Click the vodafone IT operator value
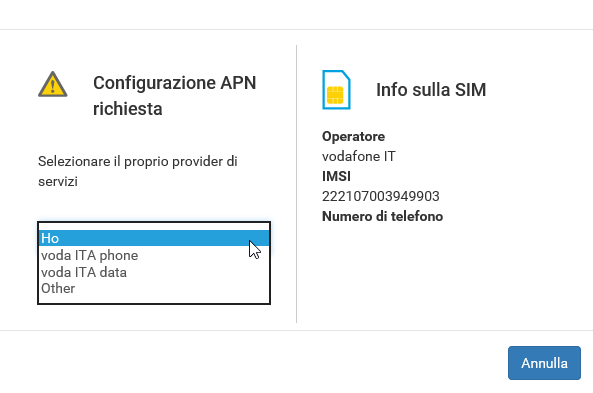The height and width of the screenshot is (393, 593). click(359, 156)
